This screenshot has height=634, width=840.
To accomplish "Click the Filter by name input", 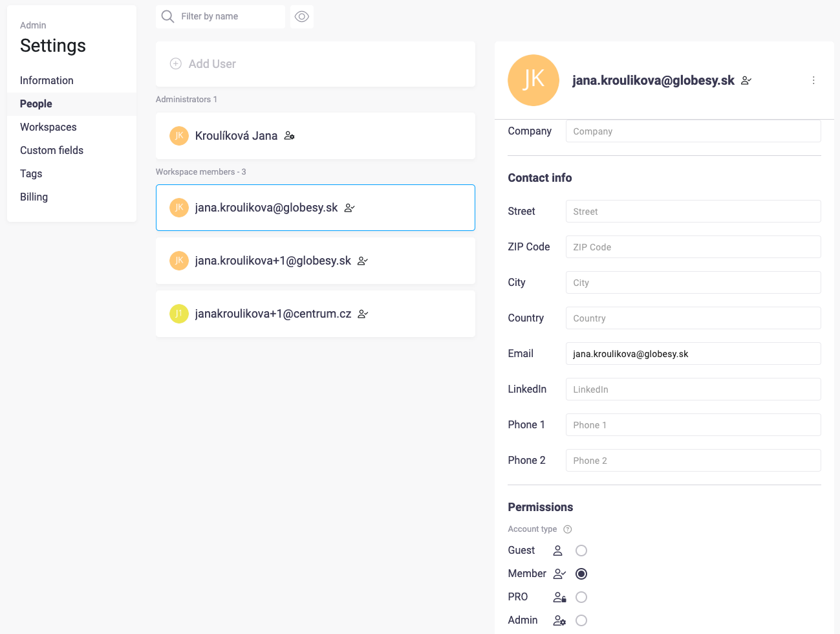I will [x=228, y=17].
